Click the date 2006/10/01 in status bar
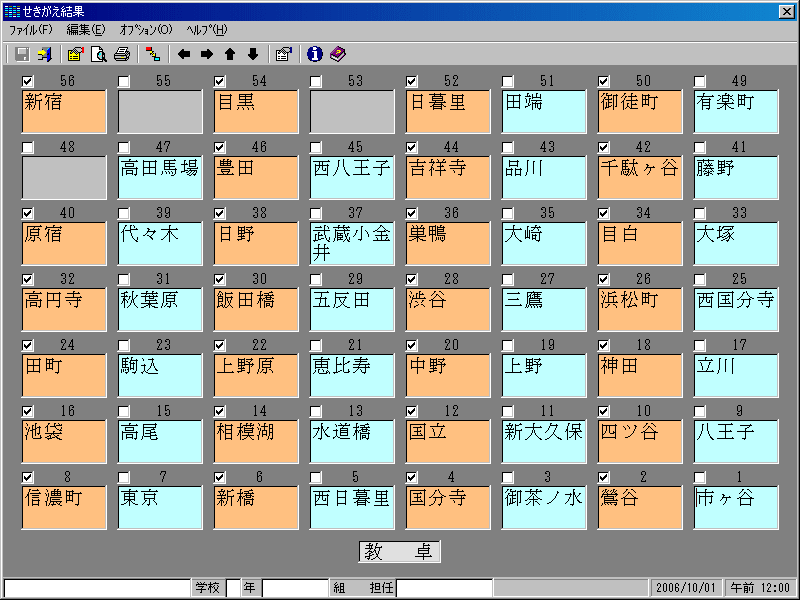Image resolution: width=800 pixels, height=600 pixels. pyautogui.click(x=686, y=587)
